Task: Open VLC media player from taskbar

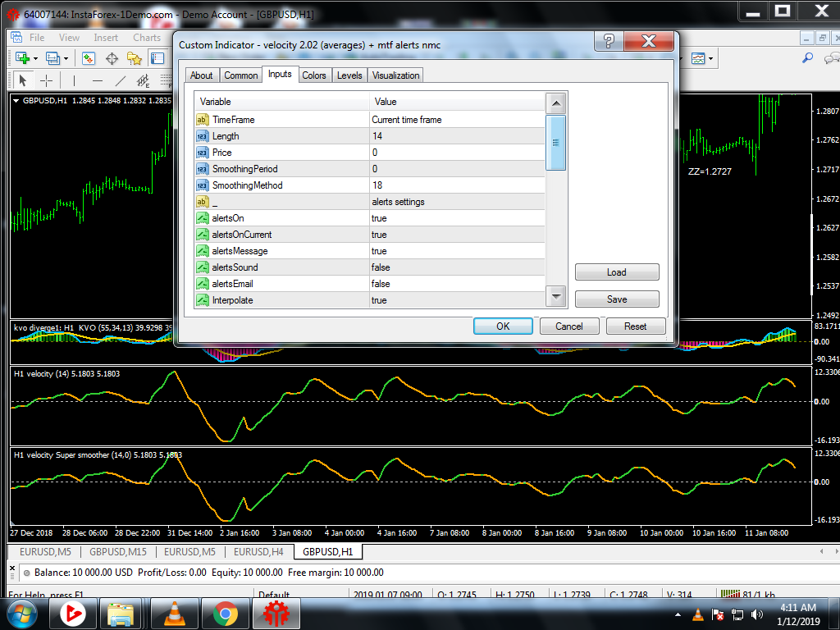Action: (x=175, y=613)
